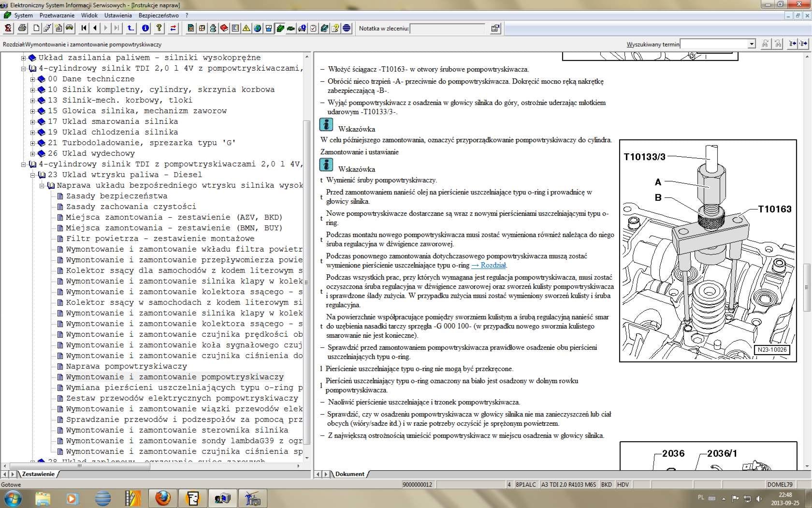Switch to the Dokument tab
Image resolution: width=812 pixels, height=508 pixels.
tap(350, 474)
